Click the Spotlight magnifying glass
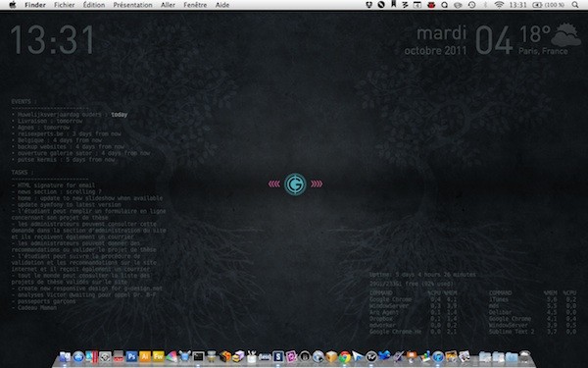Viewport: 588px width, 368px height. coord(575,5)
